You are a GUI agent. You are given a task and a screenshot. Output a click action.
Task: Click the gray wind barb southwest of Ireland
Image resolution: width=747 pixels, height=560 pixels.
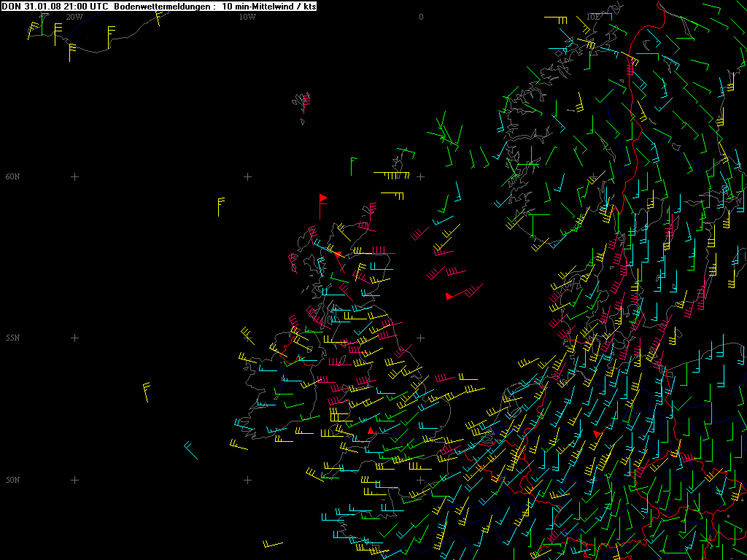click(190, 450)
